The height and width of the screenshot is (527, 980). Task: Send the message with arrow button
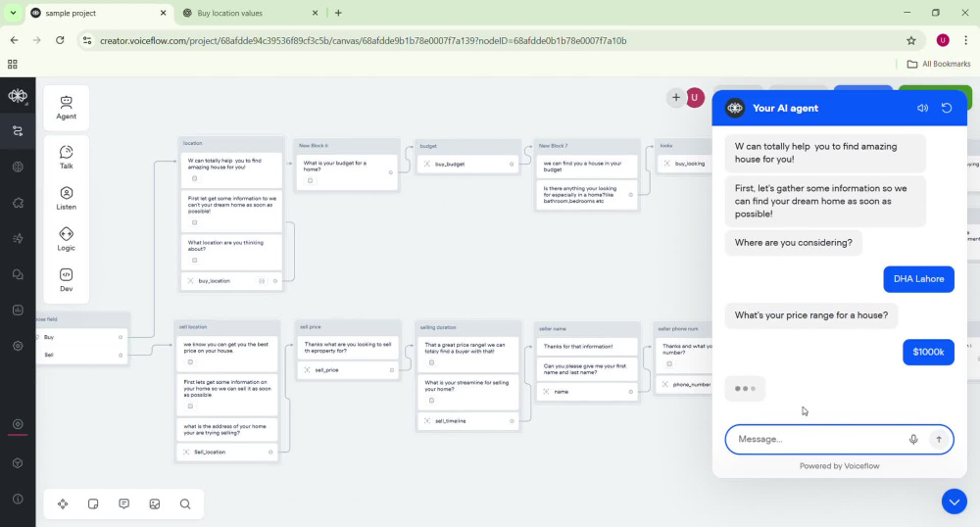tap(939, 440)
